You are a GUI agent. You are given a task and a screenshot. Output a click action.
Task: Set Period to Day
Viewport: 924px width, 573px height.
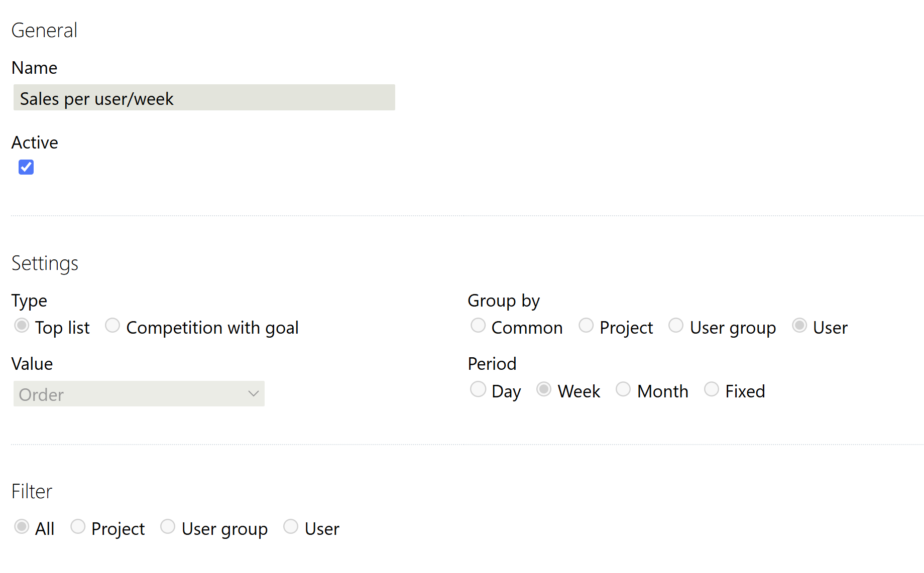point(478,389)
